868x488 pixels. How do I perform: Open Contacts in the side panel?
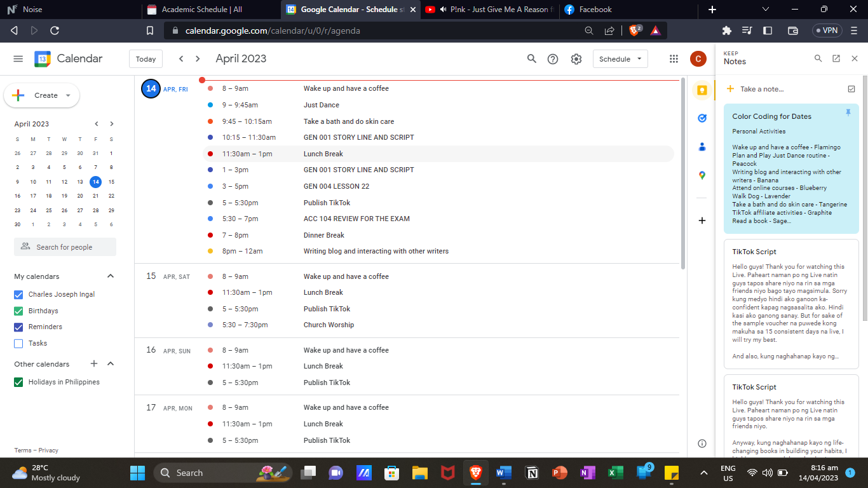click(702, 147)
